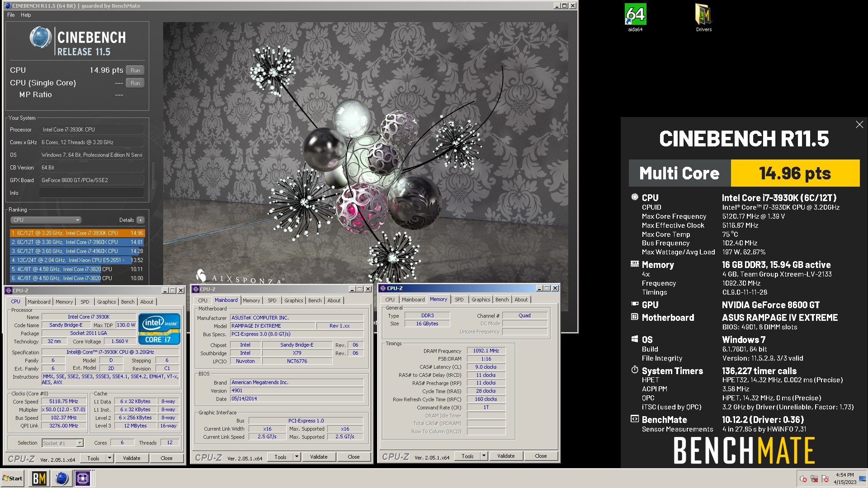Open About tab in left CPU-Z window
The height and width of the screenshot is (488, 868).
point(147,302)
